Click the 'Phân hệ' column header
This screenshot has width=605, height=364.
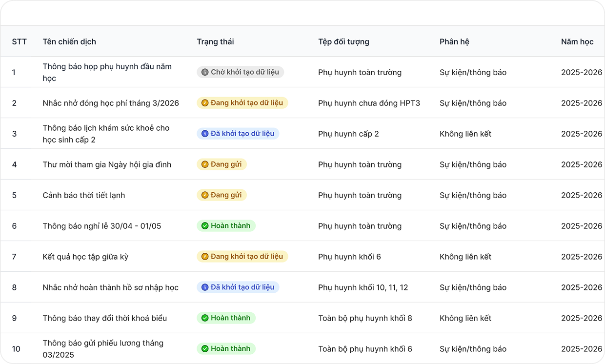pos(454,41)
